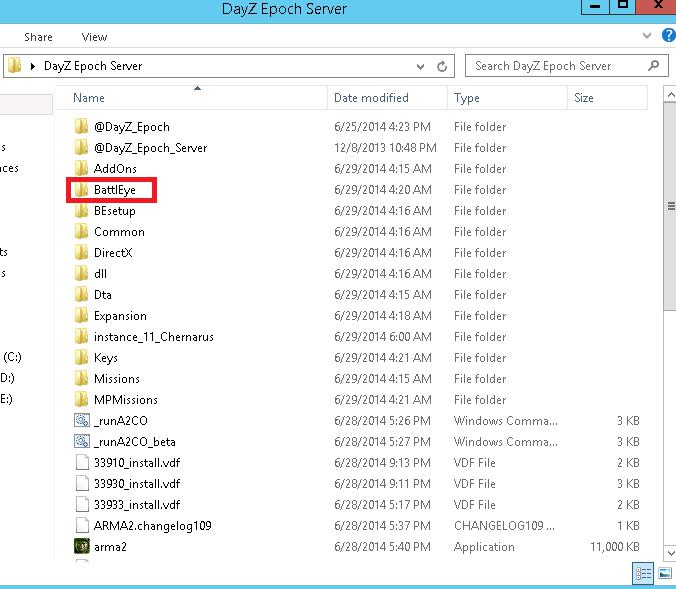Open the Help question mark icon
676x589 pixels.
pos(669,35)
